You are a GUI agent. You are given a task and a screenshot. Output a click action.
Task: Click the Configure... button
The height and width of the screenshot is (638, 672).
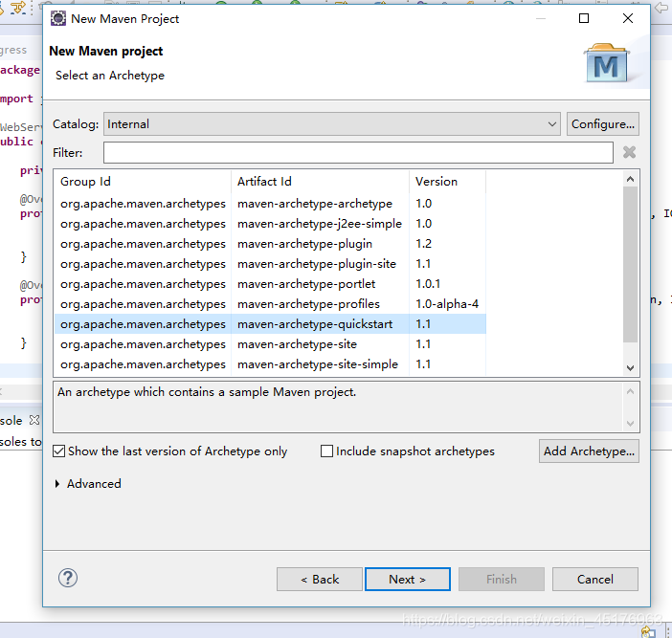(x=602, y=124)
